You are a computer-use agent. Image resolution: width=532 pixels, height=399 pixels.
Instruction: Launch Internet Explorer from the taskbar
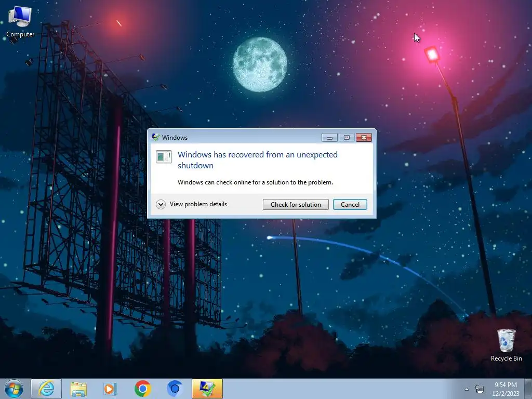(x=46, y=389)
